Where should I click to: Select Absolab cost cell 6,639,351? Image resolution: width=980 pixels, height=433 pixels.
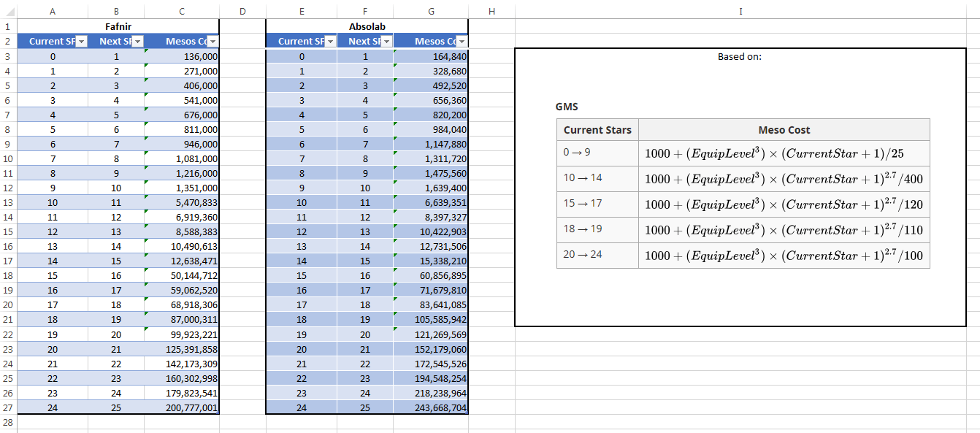click(x=431, y=202)
